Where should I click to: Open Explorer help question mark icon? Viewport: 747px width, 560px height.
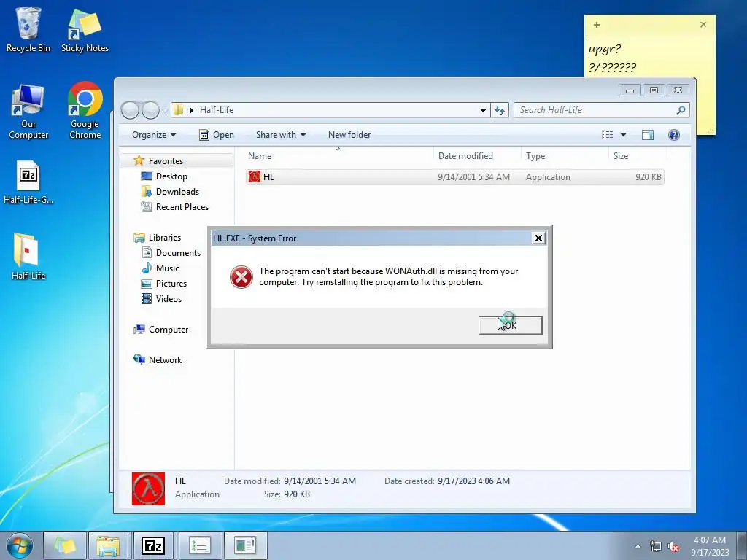[x=673, y=135]
